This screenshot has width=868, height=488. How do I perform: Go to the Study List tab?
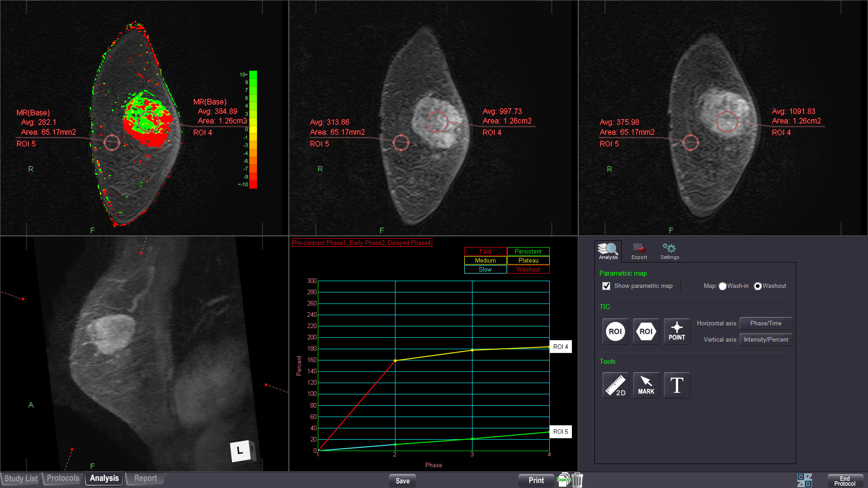[21, 479]
